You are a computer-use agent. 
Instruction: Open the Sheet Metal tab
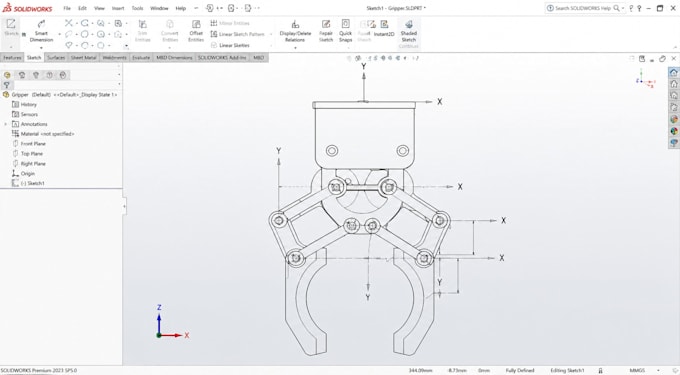(83, 58)
